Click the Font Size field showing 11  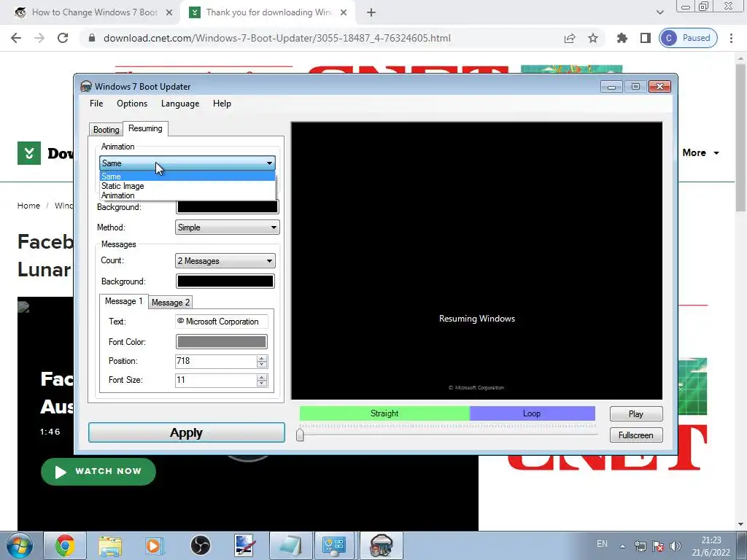tap(216, 380)
